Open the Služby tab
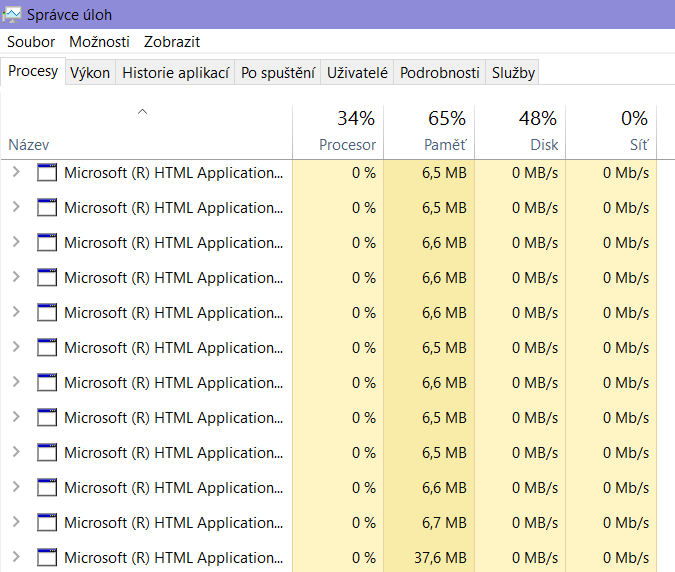The width and height of the screenshot is (675, 572). click(513, 73)
